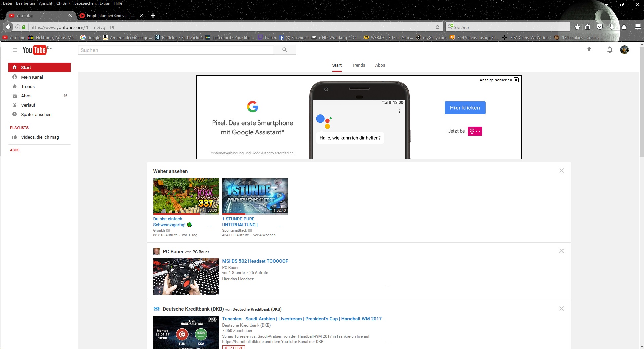Screen dimensions: 644x349
Task: Reload page with the browser refresh icon
Action: click(437, 27)
